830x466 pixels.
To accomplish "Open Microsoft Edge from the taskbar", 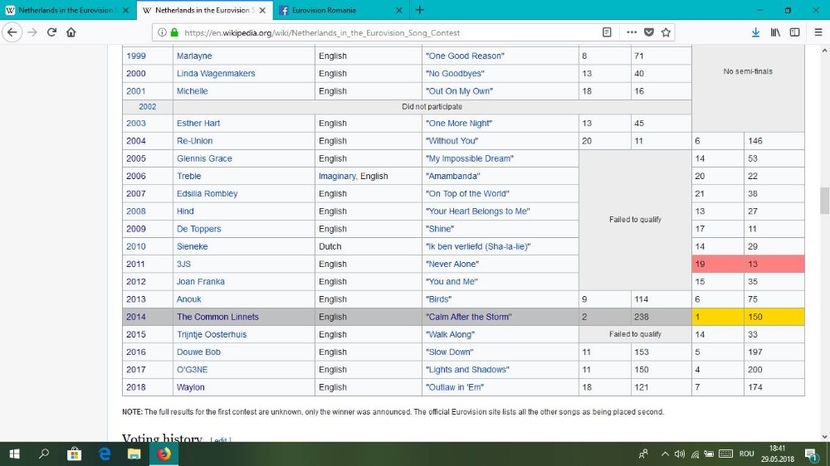I will pyautogui.click(x=104, y=454).
